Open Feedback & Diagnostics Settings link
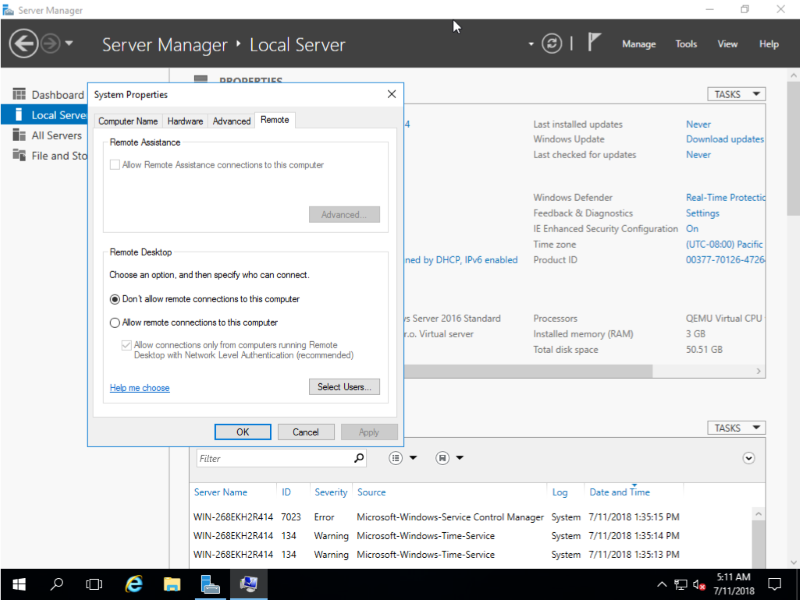The image size is (800, 600). point(703,213)
